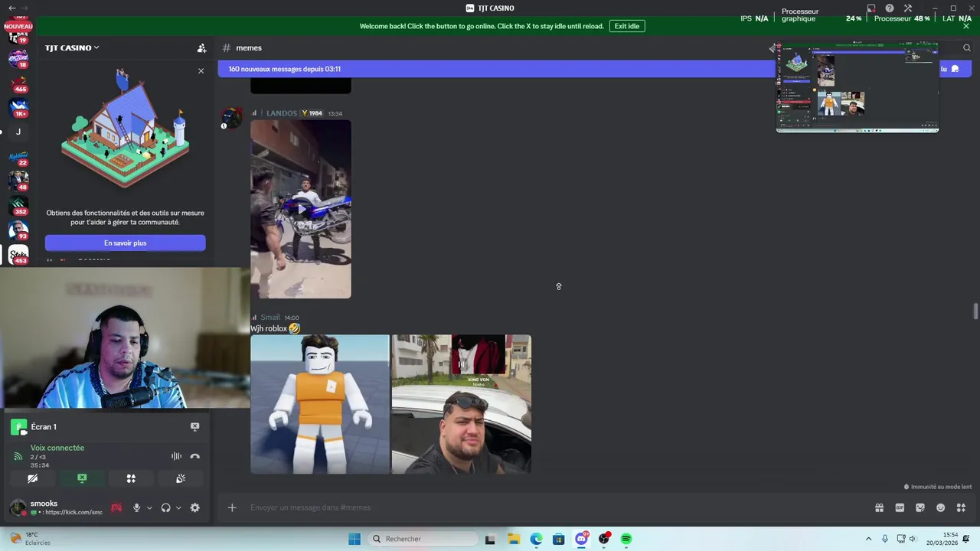
Task: Toggle headphones deafen in user panel
Action: (x=165, y=507)
